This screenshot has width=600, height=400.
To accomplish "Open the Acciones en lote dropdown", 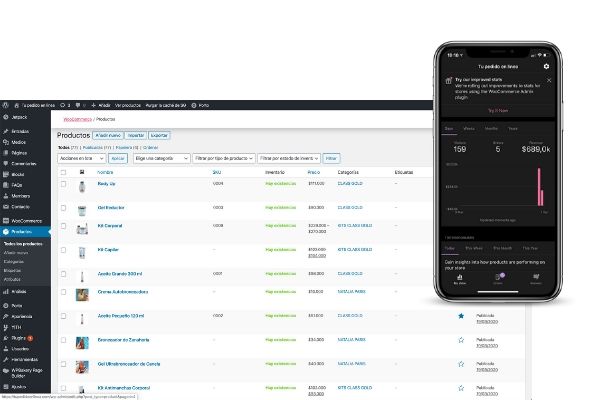I will point(81,158).
